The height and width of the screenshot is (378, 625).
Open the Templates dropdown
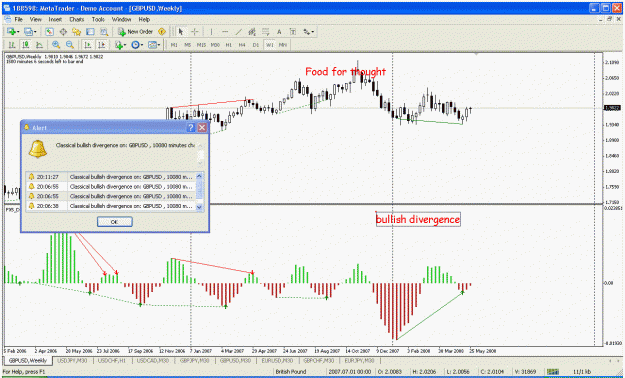[154, 45]
